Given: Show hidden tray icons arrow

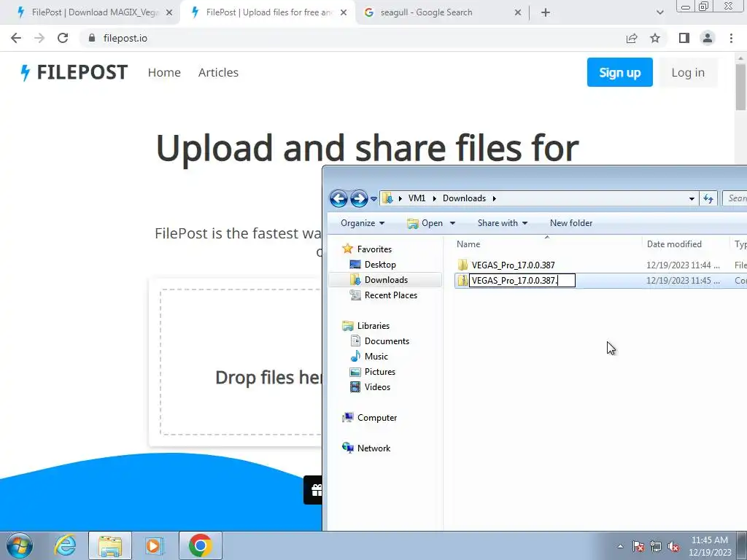Looking at the screenshot, I should pos(620,547).
